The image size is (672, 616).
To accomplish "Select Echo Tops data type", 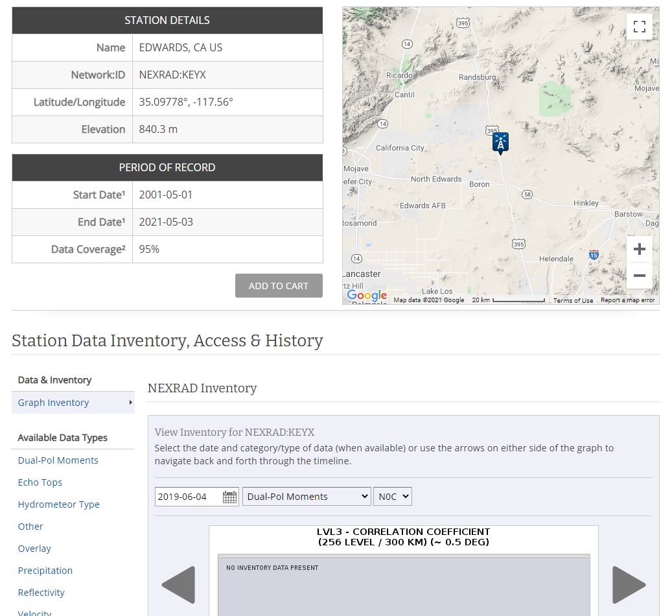I will coord(40,482).
